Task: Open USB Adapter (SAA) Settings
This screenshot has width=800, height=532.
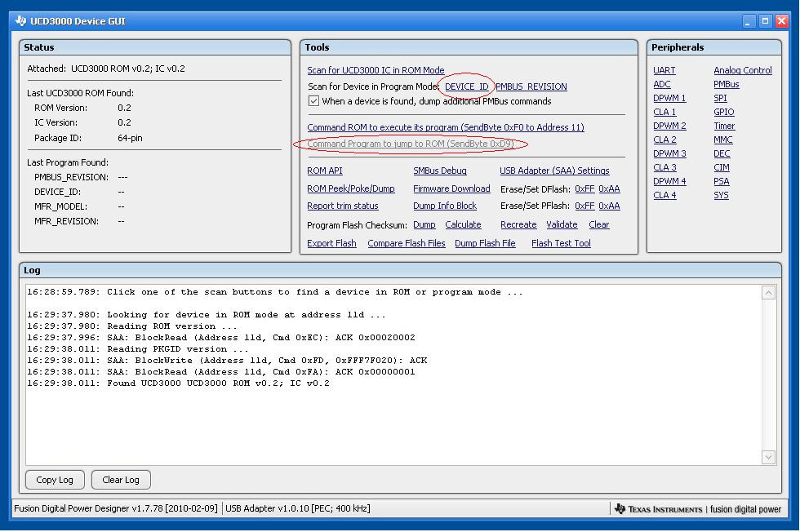Action: click(x=554, y=171)
